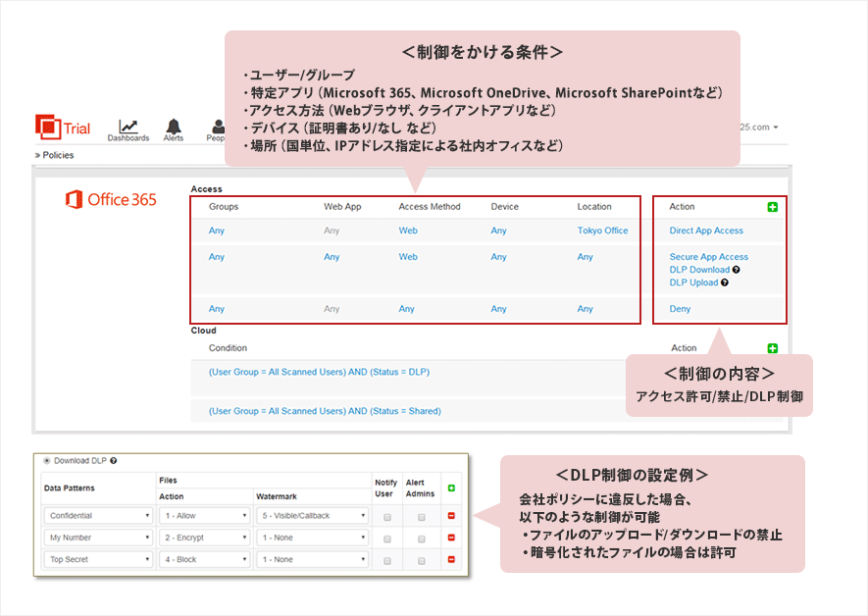Open the Direct App Access action
This screenshot has width=868, height=616.
pyautogui.click(x=706, y=231)
